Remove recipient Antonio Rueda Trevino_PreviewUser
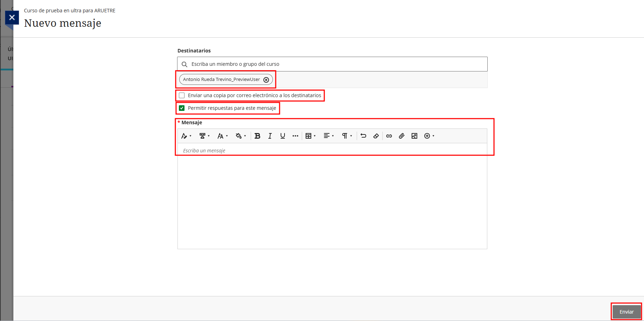 [266, 80]
